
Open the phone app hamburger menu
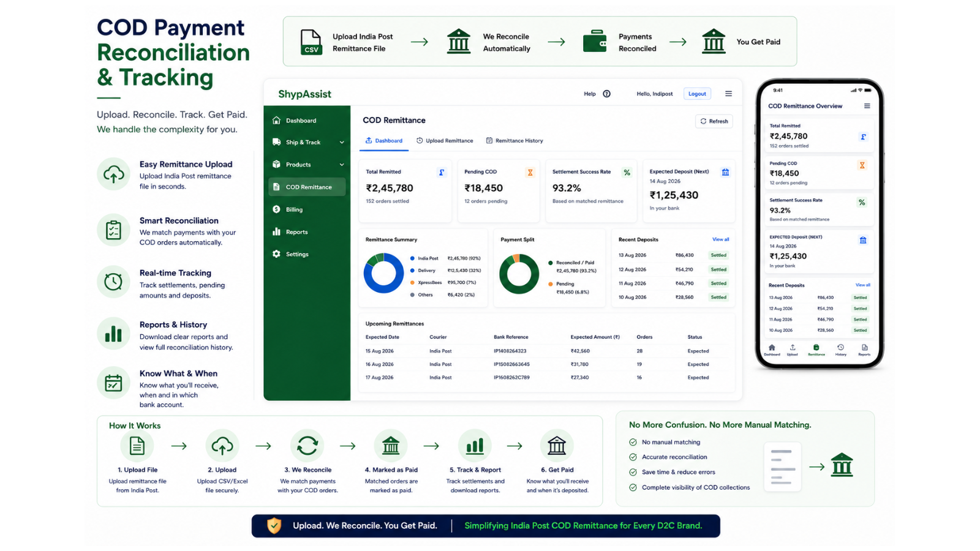[x=867, y=106]
